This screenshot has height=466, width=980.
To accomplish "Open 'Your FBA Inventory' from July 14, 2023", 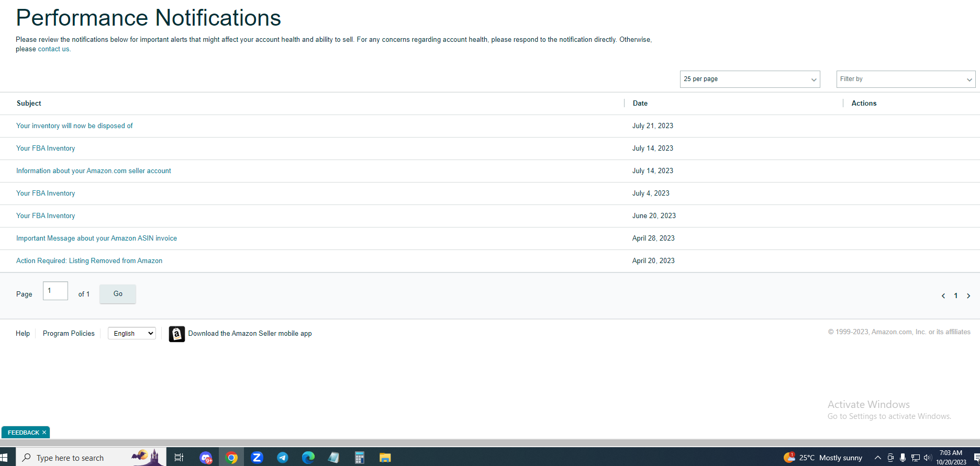I will click(46, 149).
